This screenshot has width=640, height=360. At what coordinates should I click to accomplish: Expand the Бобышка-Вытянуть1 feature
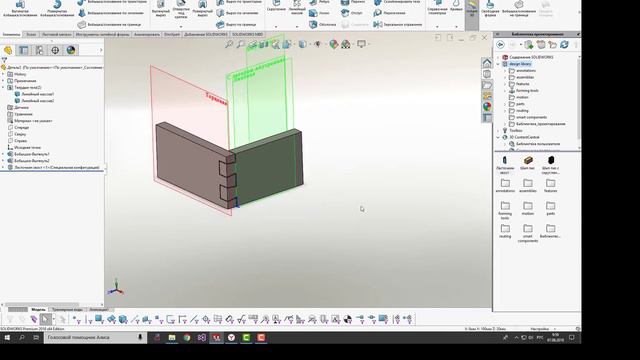point(3,154)
